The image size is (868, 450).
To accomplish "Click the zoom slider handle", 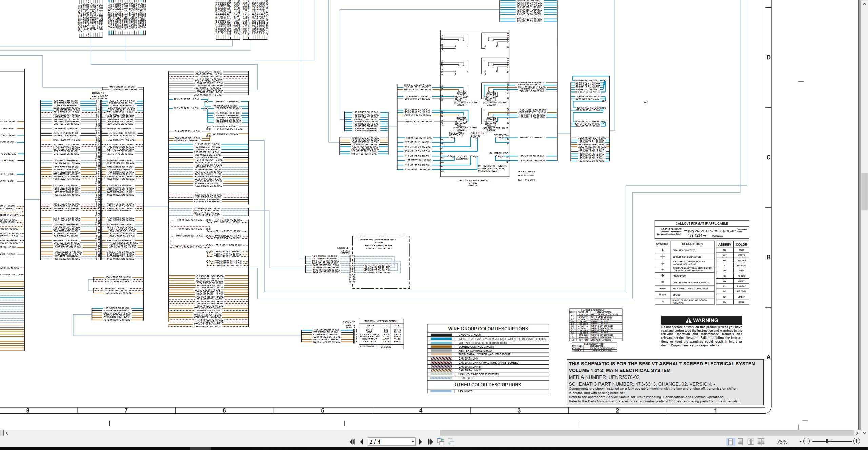I will pos(827,441).
